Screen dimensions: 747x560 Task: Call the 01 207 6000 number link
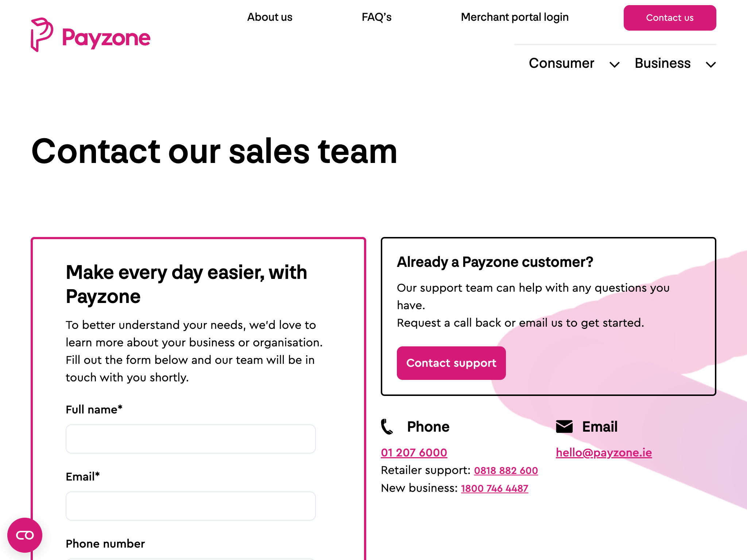tap(414, 452)
